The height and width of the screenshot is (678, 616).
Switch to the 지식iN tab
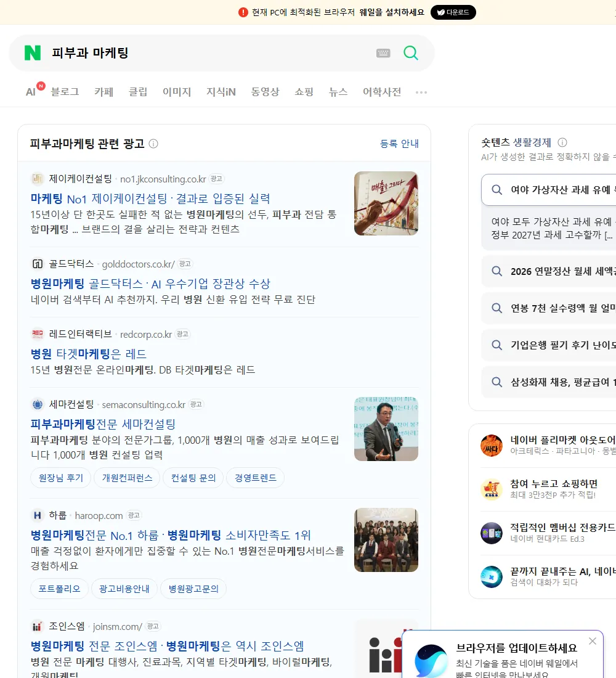coord(221,92)
